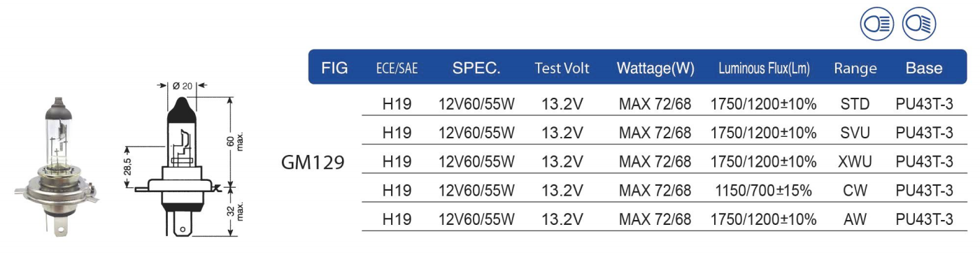Viewport: 980px width, 257px height.
Task: Select the Luminous Flux(Lm) header
Action: point(764,68)
